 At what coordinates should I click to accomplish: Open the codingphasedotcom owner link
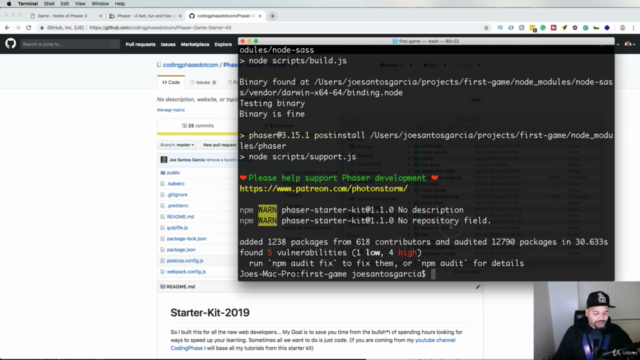[x=190, y=65]
